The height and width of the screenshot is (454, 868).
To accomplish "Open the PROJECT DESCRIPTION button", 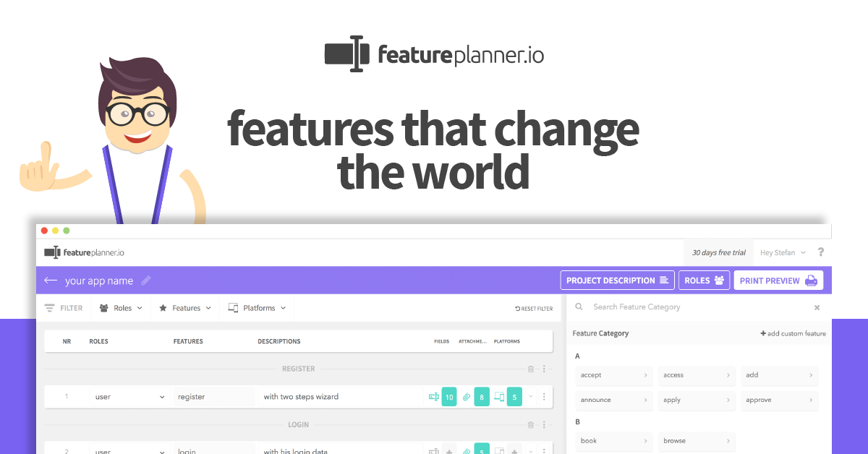I will point(617,280).
